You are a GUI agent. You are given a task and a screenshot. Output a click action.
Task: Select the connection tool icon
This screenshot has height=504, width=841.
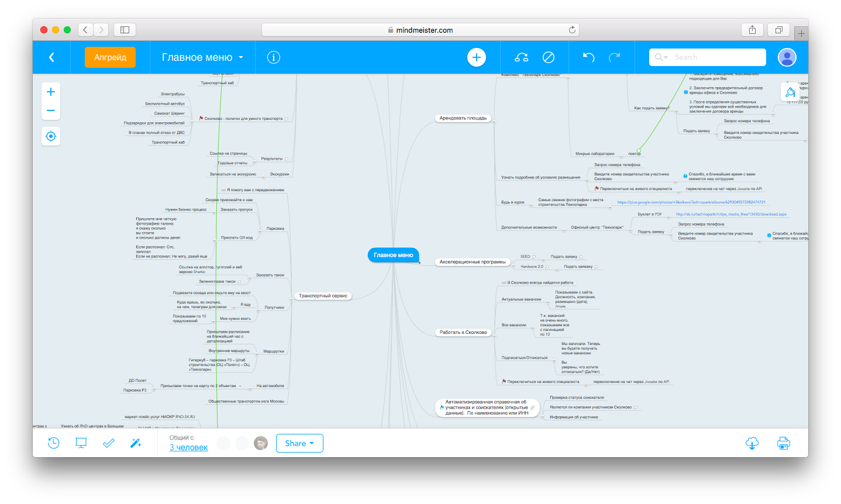tap(521, 57)
